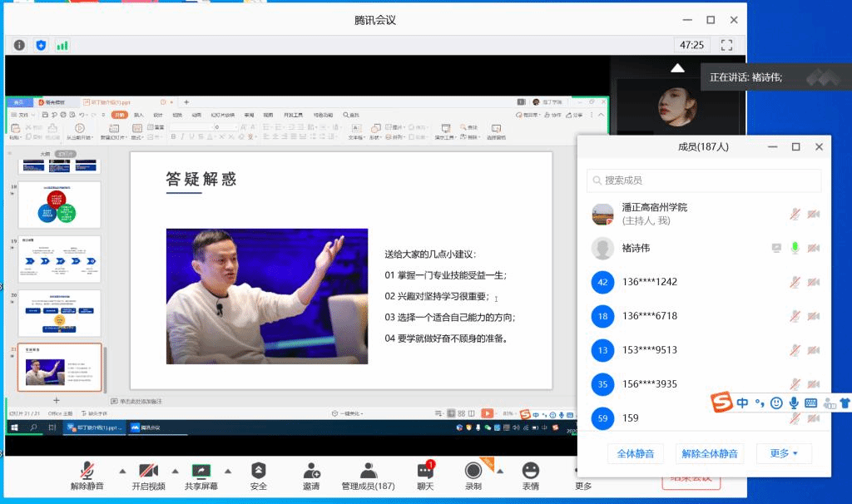Enter full screen via the top-right icon

tap(726, 45)
